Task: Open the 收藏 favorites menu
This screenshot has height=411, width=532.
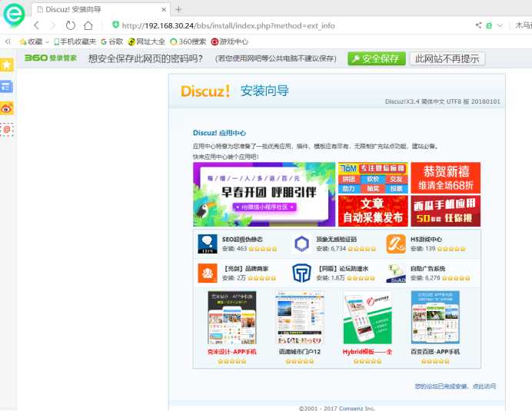Action: (x=35, y=41)
